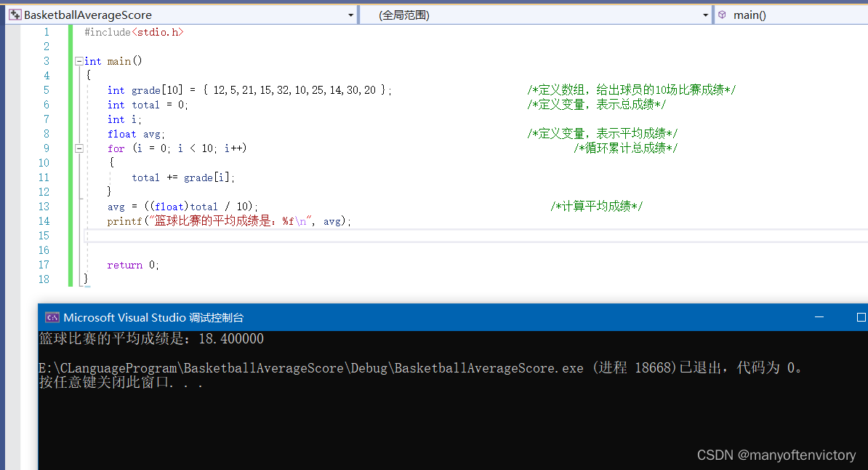The image size is (868, 470).
Task: Click the comment /*定义数组，给出球员的10场比赛成绩*/
Action: tap(632, 89)
